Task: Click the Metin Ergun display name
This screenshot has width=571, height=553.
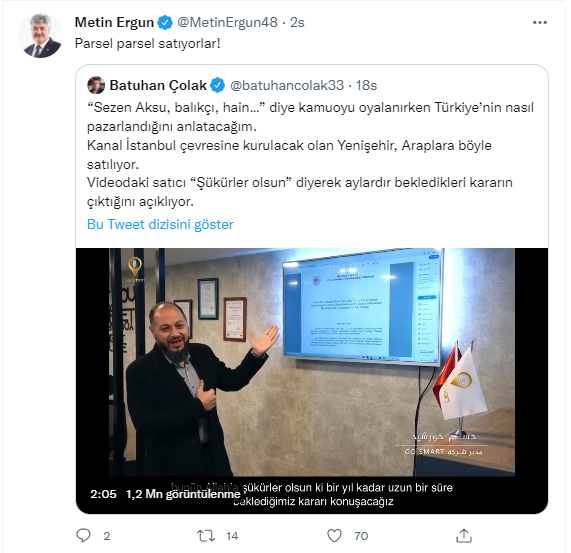Action: (x=114, y=23)
